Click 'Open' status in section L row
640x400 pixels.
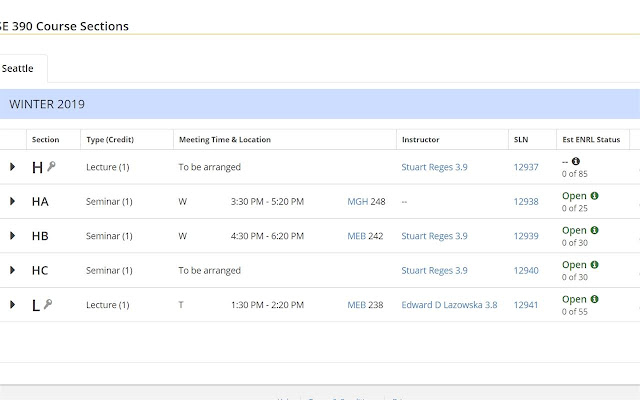[574, 299]
